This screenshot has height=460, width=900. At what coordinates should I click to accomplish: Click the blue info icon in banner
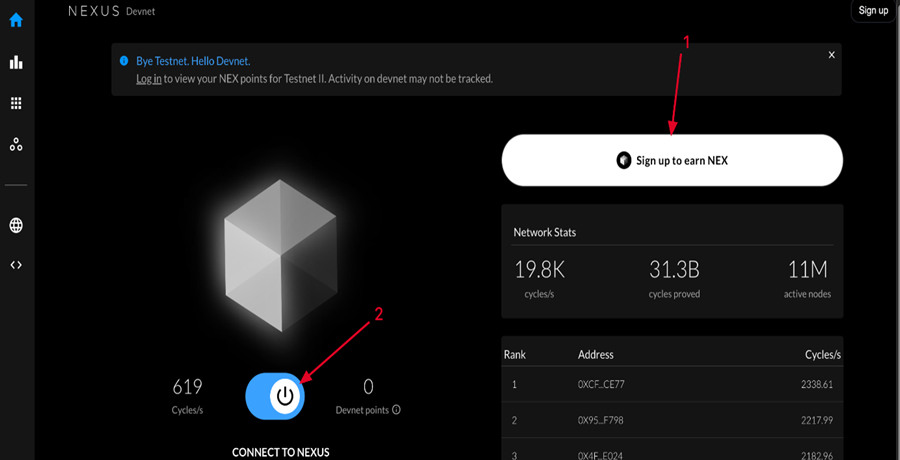pos(123,61)
